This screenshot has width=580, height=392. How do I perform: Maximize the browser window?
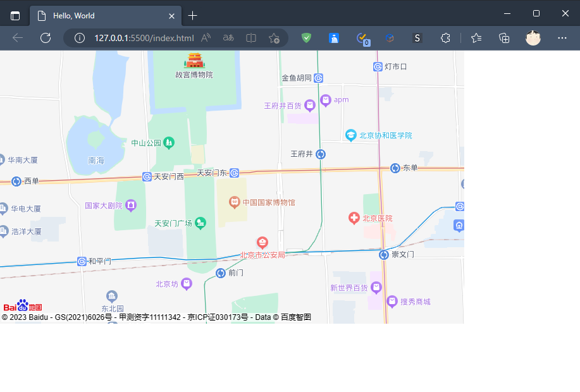point(536,14)
